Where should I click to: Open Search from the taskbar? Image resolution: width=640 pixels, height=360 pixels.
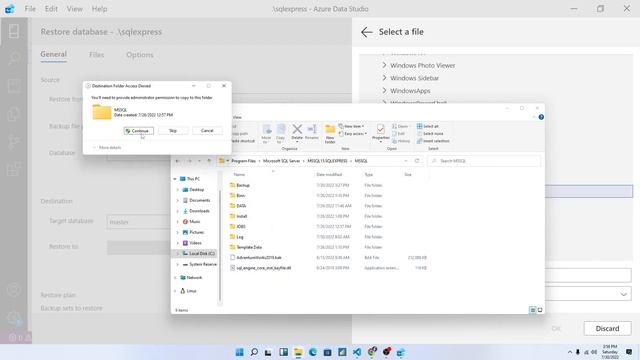254,352
